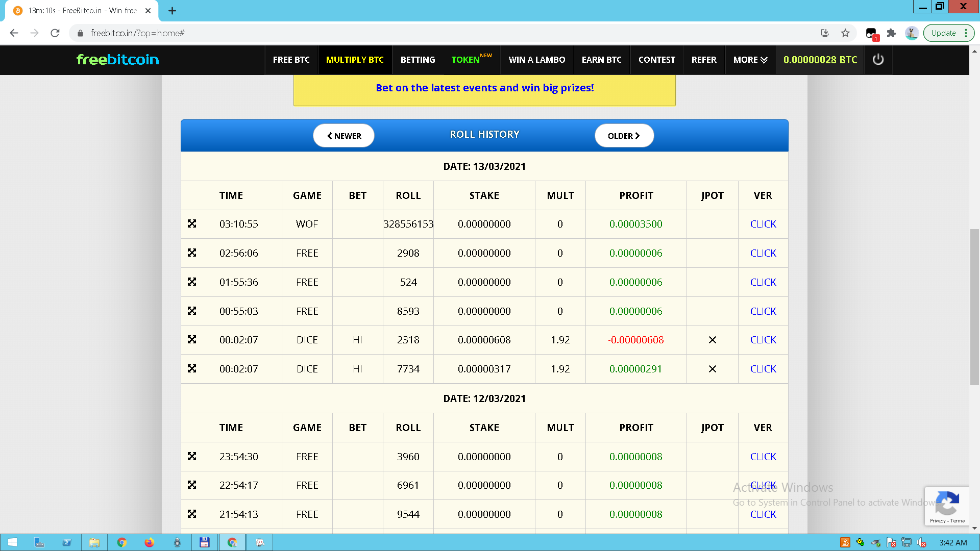Open the MORE dropdown menu
The width and height of the screenshot is (980, 551).
point(750,60)
